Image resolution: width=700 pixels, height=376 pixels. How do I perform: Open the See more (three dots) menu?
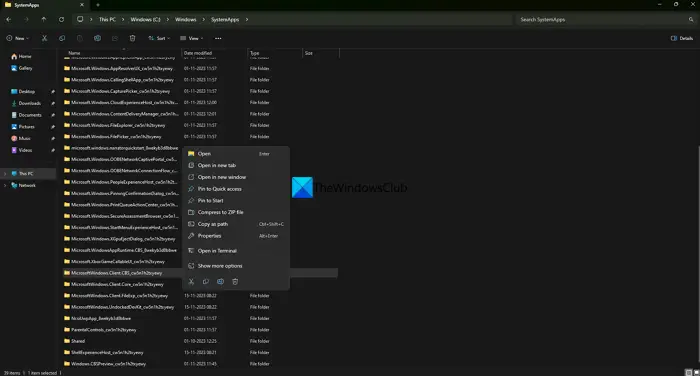click(x=218, y=38)
